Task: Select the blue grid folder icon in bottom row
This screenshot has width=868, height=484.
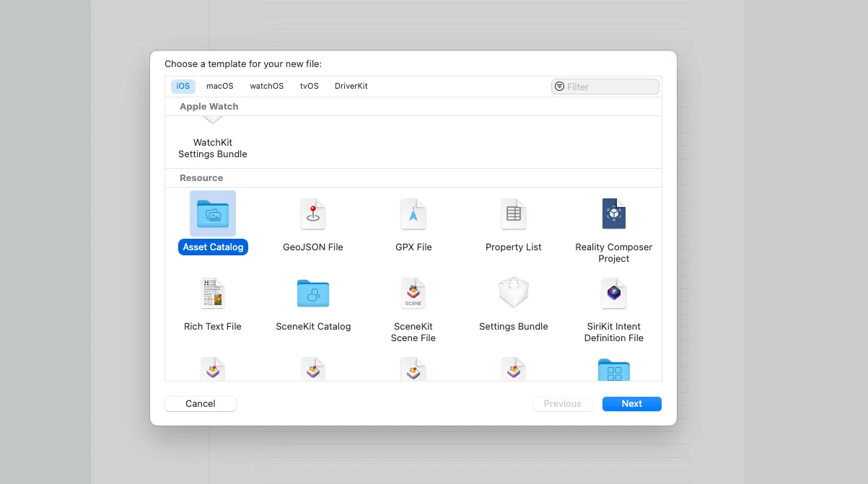Action: click(614, 370)
